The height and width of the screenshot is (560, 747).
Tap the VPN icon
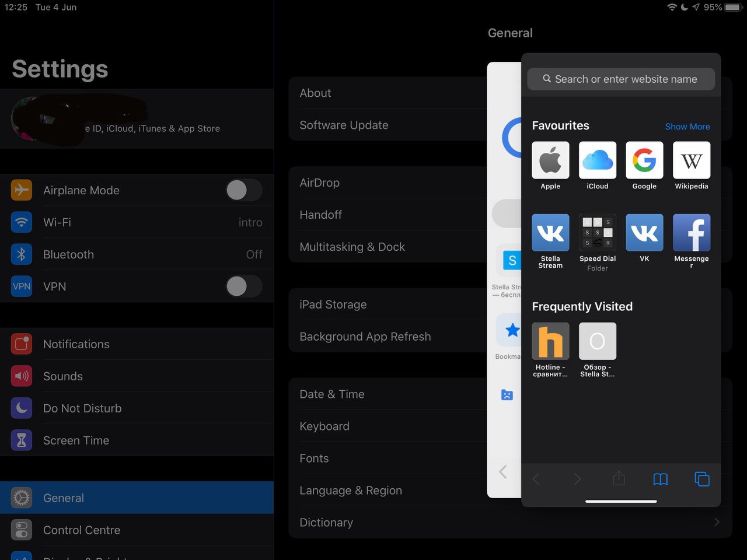pyautogui.click(x=22, y=286)
